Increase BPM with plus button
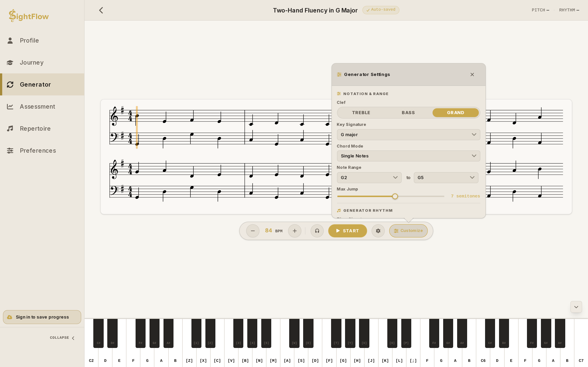The image size is (588, 367). point(295,231)
